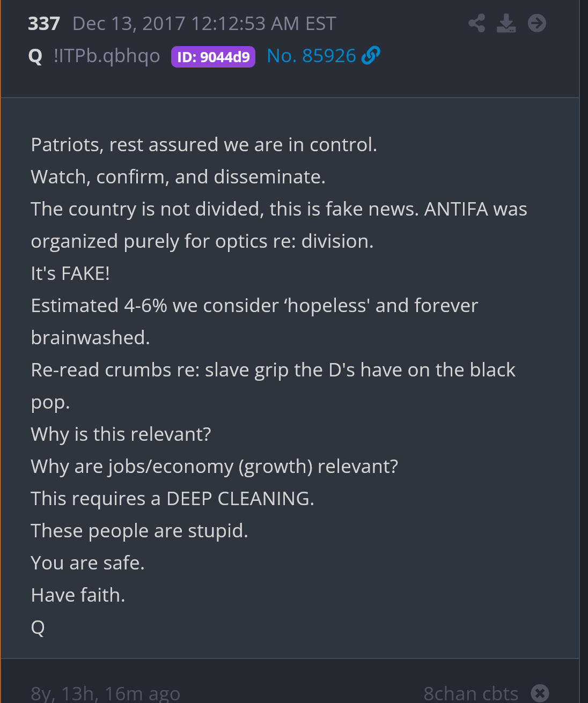Click the !ITPb.qbhqo tripcode
The image size is (588, 703).
tap(107, 56)
